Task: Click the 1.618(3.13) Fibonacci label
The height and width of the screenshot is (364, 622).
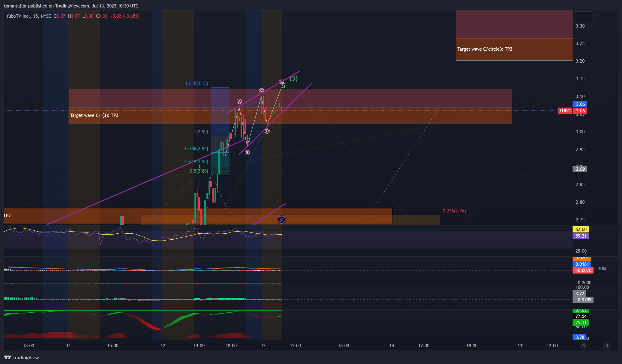Action: pyautogui.click(x=197, y=83)
